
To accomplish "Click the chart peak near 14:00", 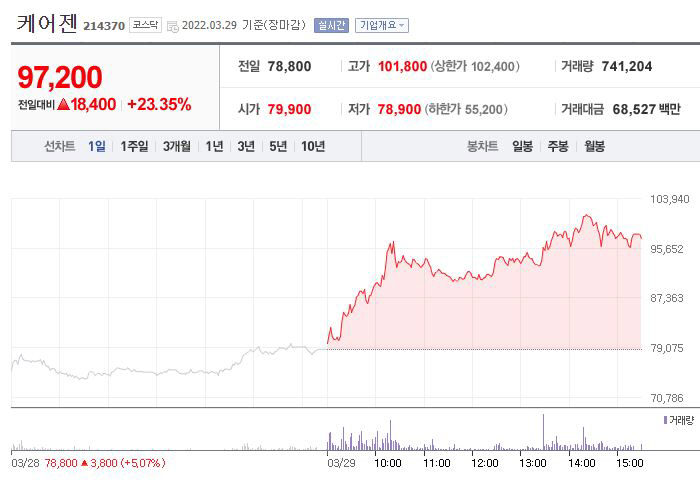I will [587, 215].
